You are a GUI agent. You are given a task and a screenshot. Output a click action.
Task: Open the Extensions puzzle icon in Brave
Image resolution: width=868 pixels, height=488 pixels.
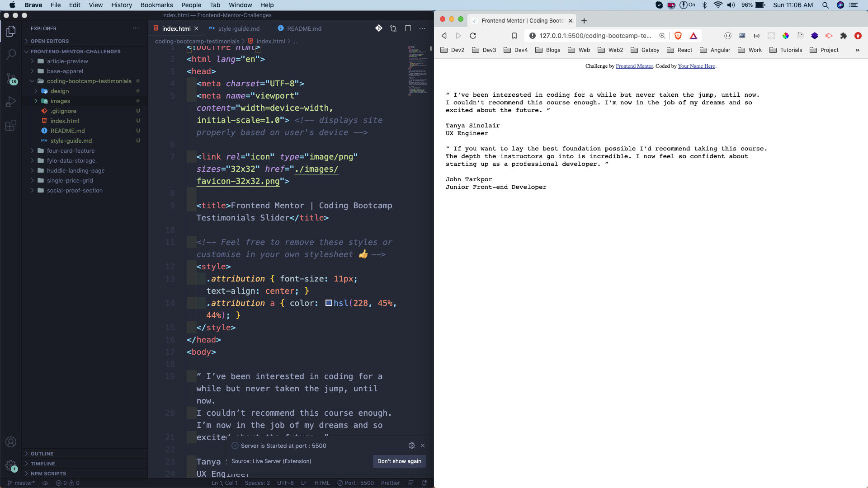[x=844, y=36]
